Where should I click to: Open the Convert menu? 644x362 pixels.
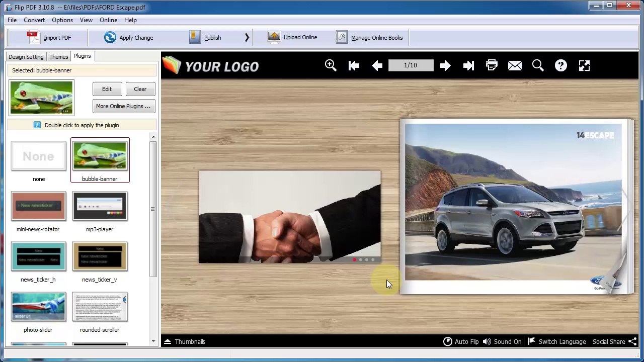[x=34, y=20]
